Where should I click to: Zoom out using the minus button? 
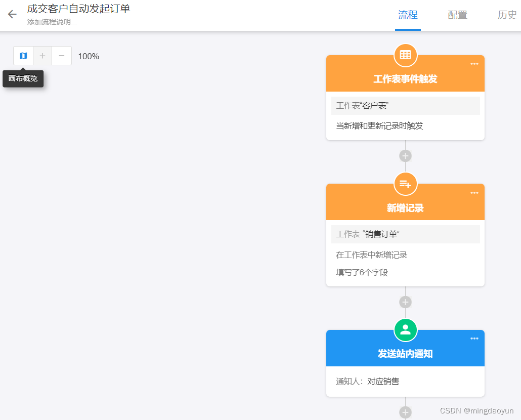tap(61, 56)
